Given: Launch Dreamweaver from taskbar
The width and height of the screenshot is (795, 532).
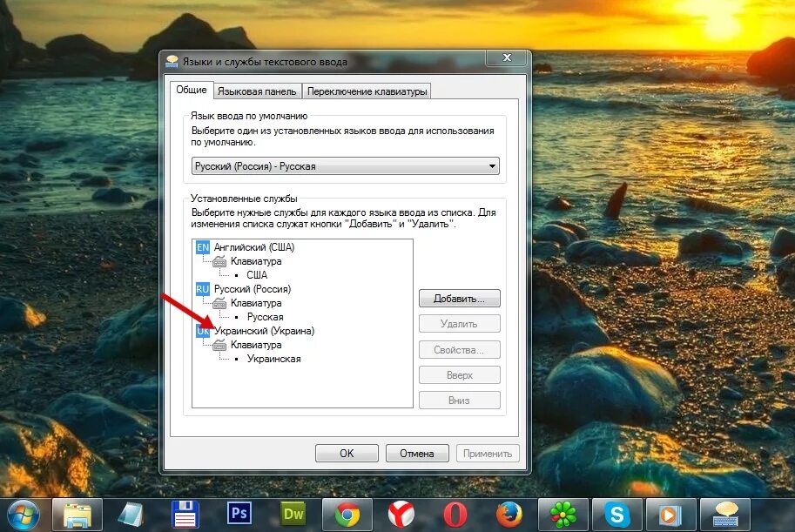Looking at the screenshot, I should [x=293, y=514].
